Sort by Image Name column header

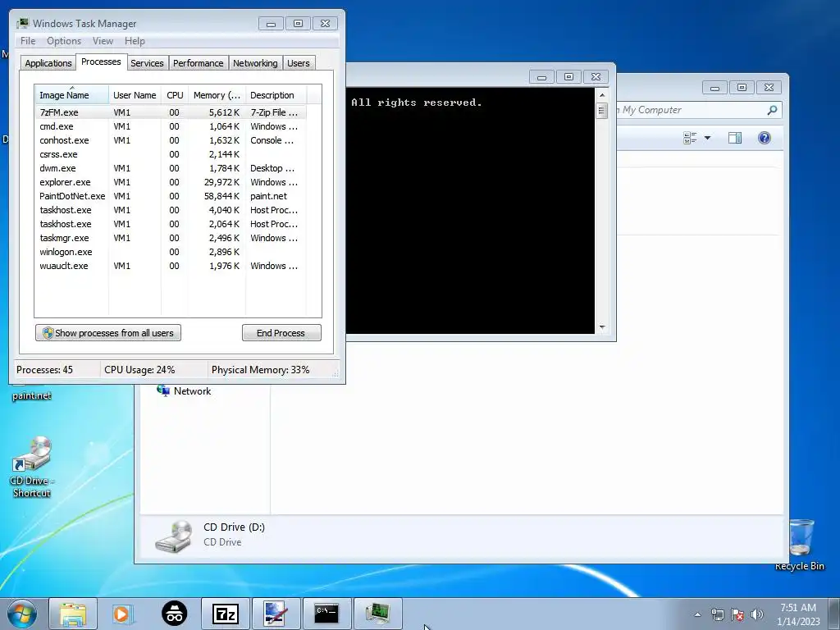click(71, 95)
